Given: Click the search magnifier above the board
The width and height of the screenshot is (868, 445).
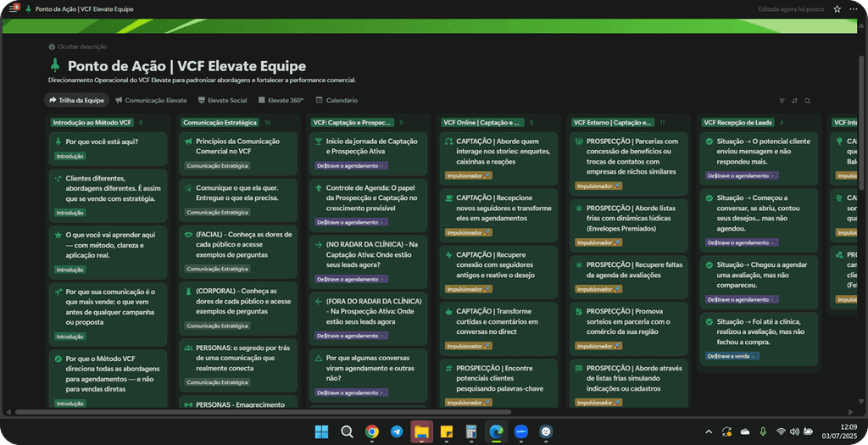Looking at the screenshot, I should point(807,101).
